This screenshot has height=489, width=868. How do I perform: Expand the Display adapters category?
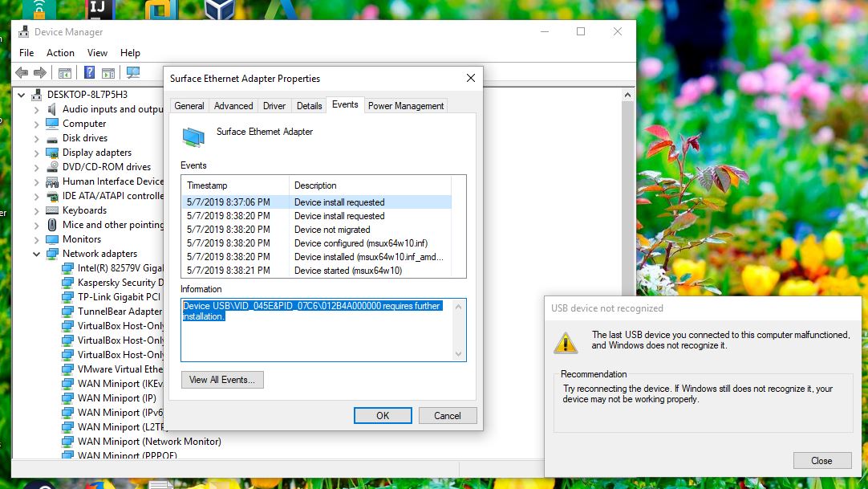pos(36,153)
